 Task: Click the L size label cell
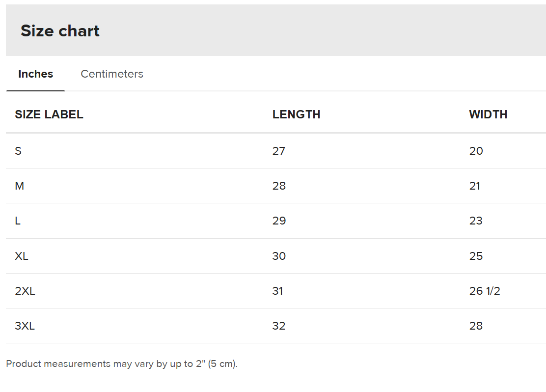click(x=18, y=221)
